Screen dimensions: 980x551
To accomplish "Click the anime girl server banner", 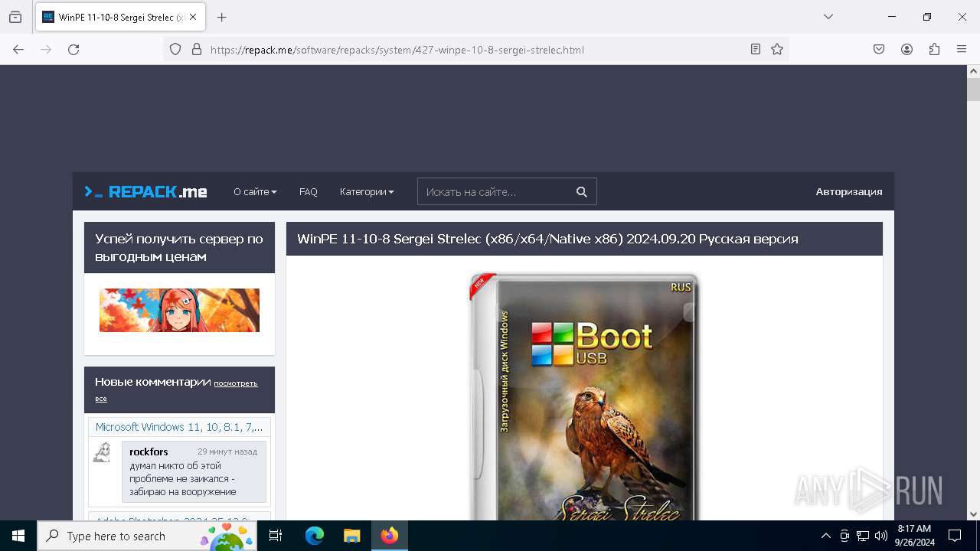I will [x=179, y=310].
